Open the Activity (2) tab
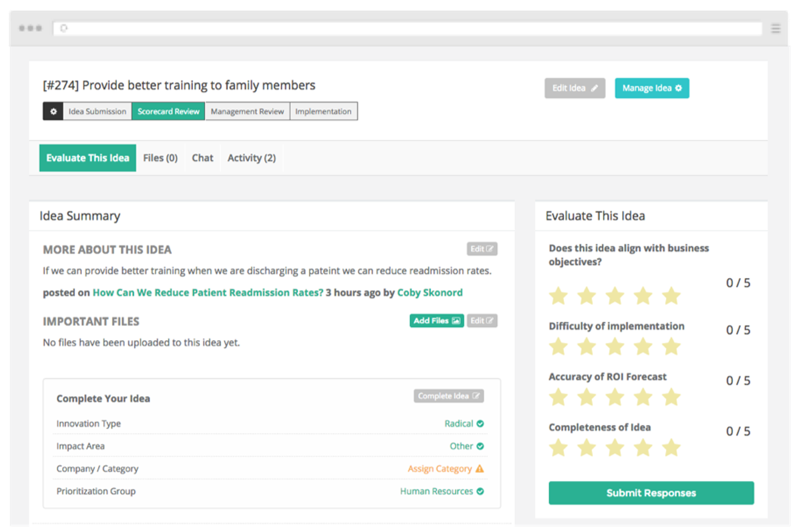 point(251,158)
